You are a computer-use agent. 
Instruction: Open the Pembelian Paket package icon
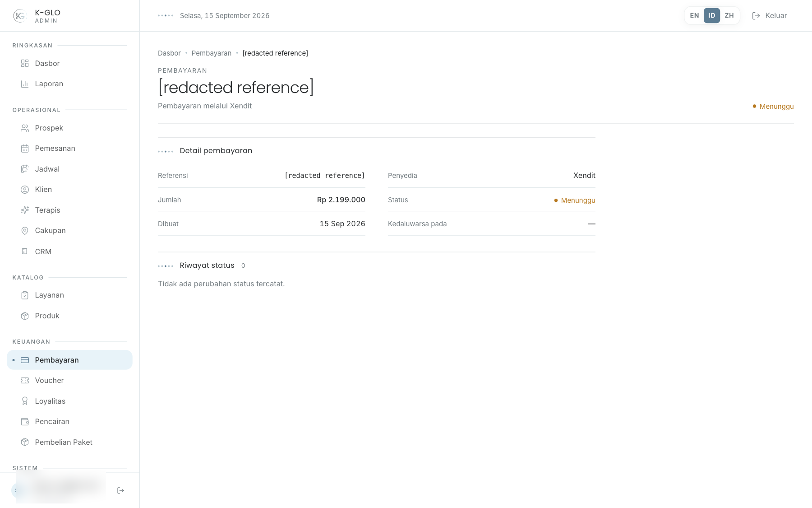pyautogui.click(x=25, y=442)
